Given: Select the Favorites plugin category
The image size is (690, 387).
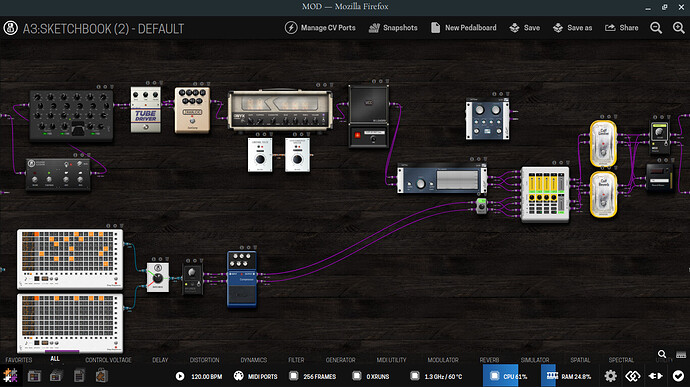Looking at the screenshot, I should (x=19, y=360).
